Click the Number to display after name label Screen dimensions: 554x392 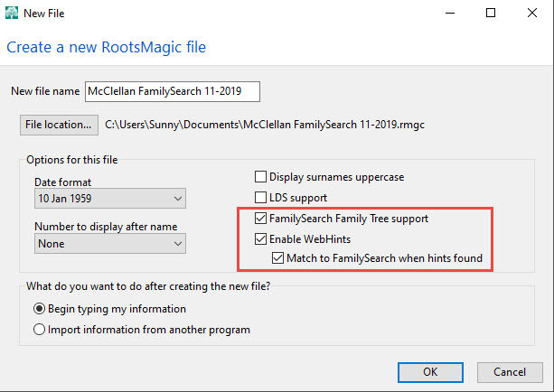coord(106,227)
